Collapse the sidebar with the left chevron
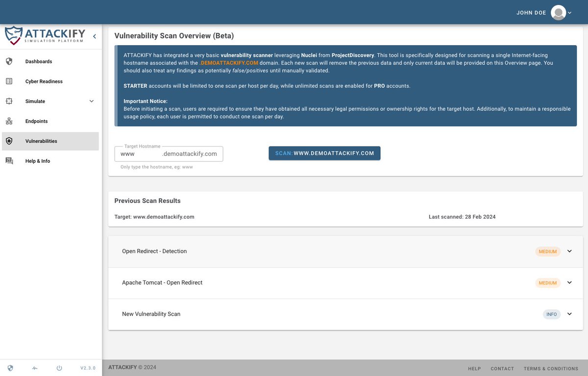The image size is (588, 376). 95,36
